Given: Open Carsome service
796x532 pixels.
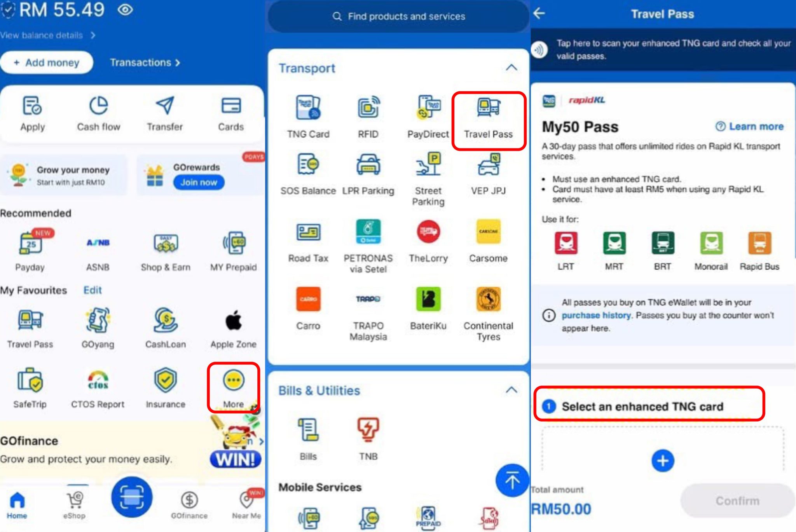Looking at the screenshot, I should [489, 242].
